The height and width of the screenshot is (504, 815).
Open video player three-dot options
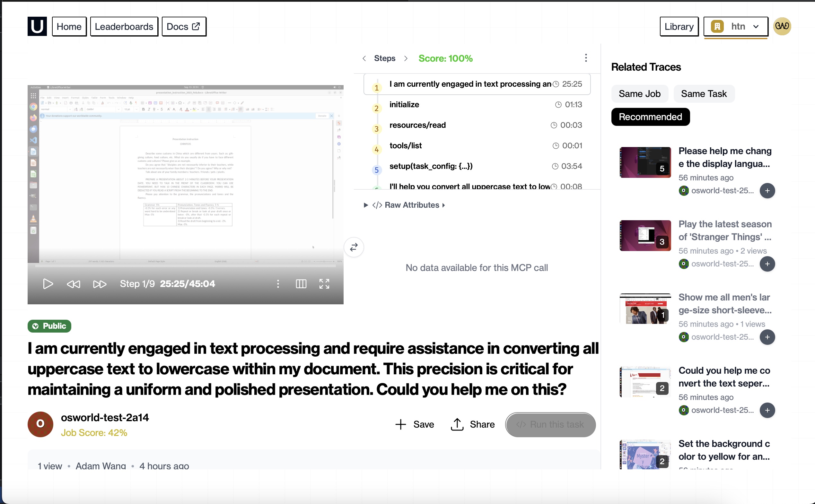pos(278,284)
